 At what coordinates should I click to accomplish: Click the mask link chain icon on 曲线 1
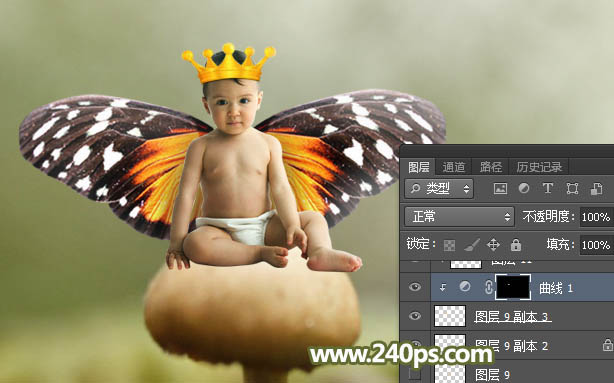(x=489, y=287)
